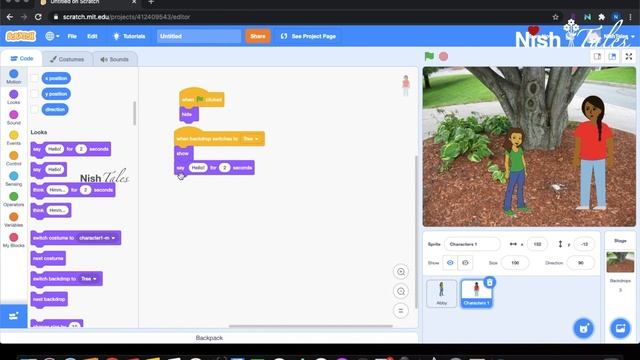This screenshot has height=360, width=640.
Task: Enter full screen stage mode
Action: click(629, 57)
